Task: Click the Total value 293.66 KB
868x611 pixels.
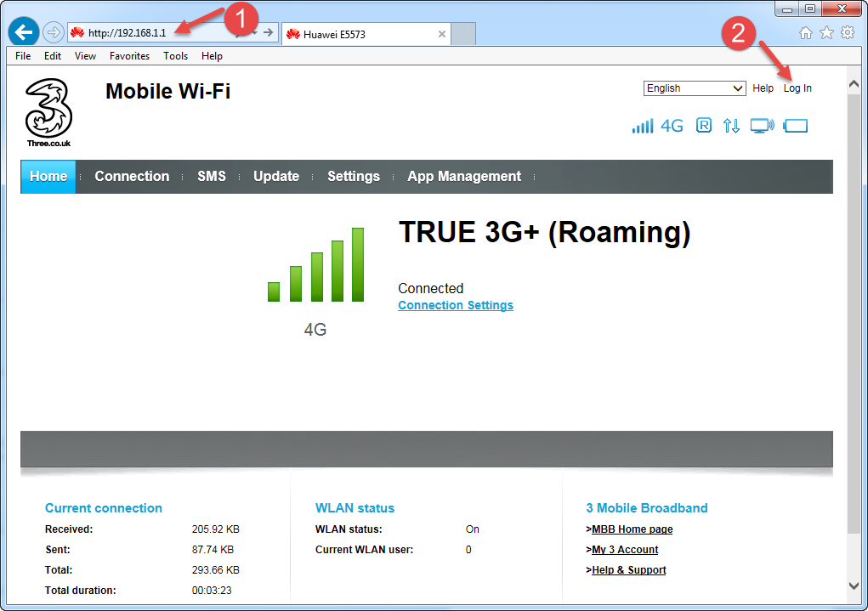Action: pyautogui.click(x=216, y=570)
